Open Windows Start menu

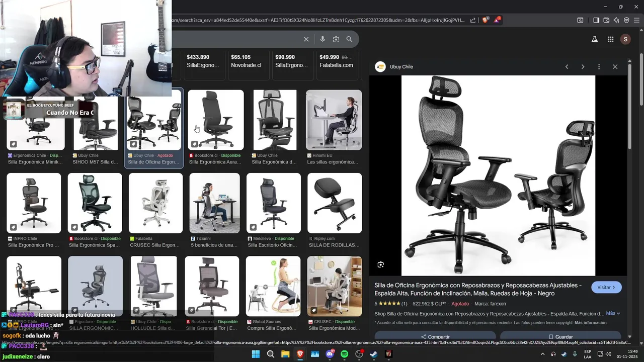click(x=256, y=354)
